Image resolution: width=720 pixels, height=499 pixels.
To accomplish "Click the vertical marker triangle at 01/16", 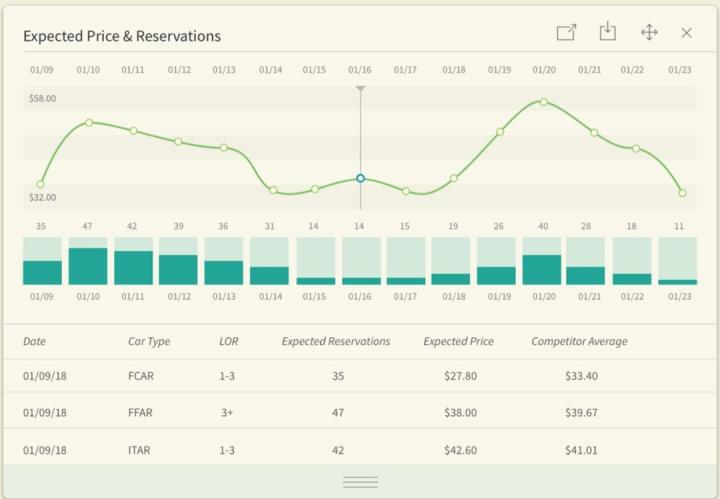I will coord(360,89).
